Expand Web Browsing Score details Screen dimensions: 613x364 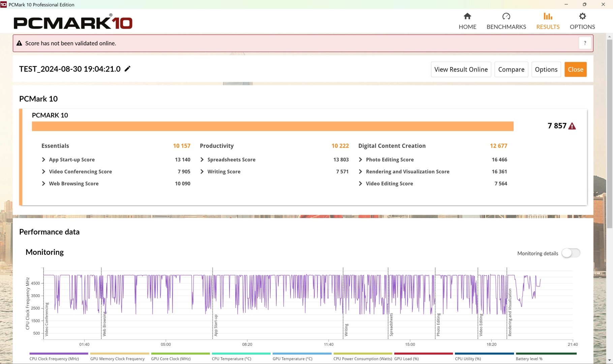pyautogui.click(x=43, y=183)
